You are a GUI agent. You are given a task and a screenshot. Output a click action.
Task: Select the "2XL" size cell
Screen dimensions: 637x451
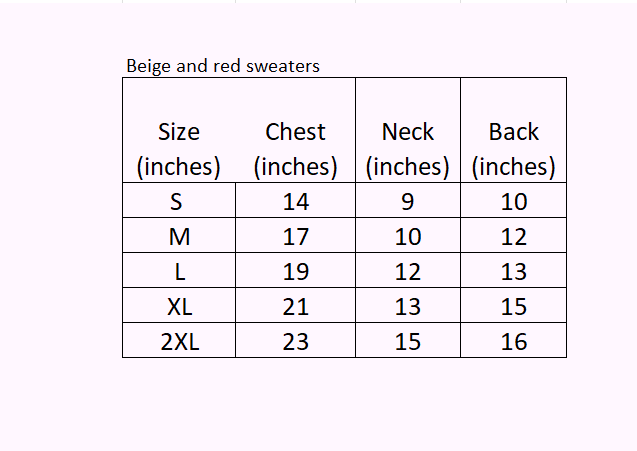pyautogui.click(x=179, y=341)
